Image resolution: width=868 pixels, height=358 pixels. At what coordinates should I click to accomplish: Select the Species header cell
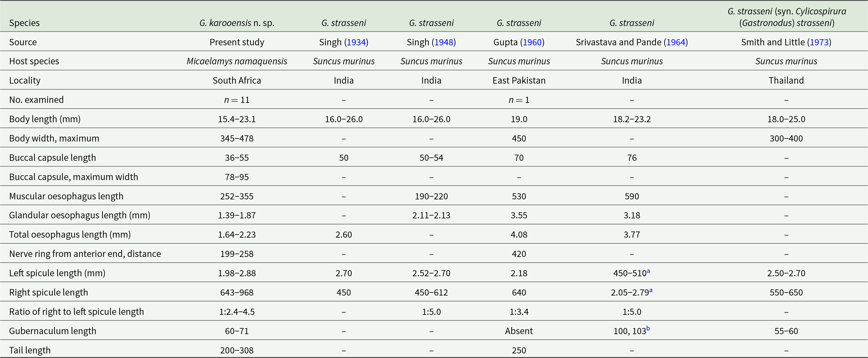click(24, 23)
